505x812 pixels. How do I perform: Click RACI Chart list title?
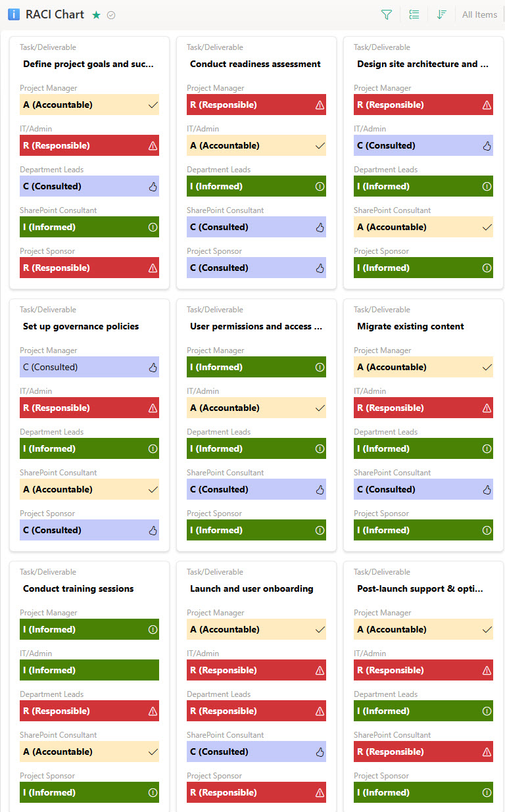tap(55, 14)
